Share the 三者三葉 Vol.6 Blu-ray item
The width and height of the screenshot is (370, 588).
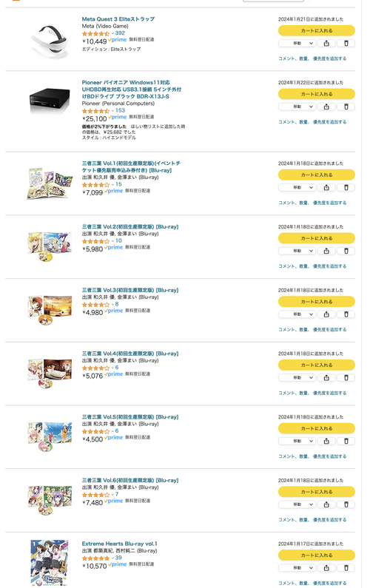point(326,504)
